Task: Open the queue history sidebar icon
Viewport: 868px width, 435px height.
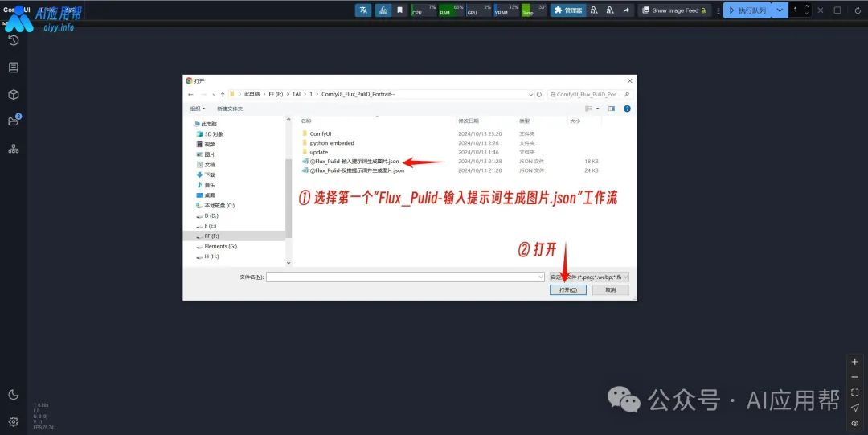Action: coord(14,40)
